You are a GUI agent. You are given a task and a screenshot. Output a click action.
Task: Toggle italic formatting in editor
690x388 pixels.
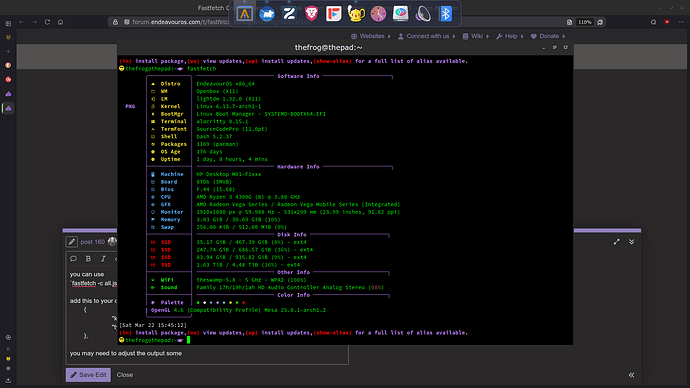coord(103,259)
